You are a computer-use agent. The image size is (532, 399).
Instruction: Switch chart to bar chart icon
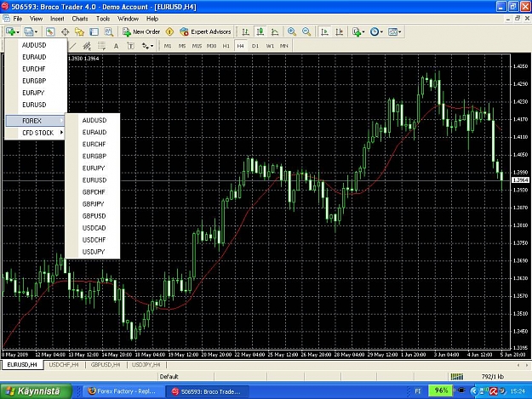tap(246, 31)
